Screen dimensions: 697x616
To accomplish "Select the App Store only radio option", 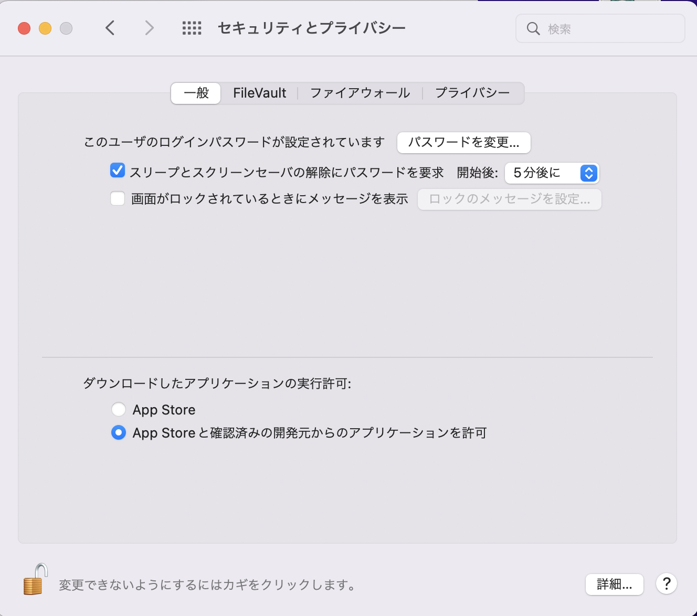I will coord(119,409).
